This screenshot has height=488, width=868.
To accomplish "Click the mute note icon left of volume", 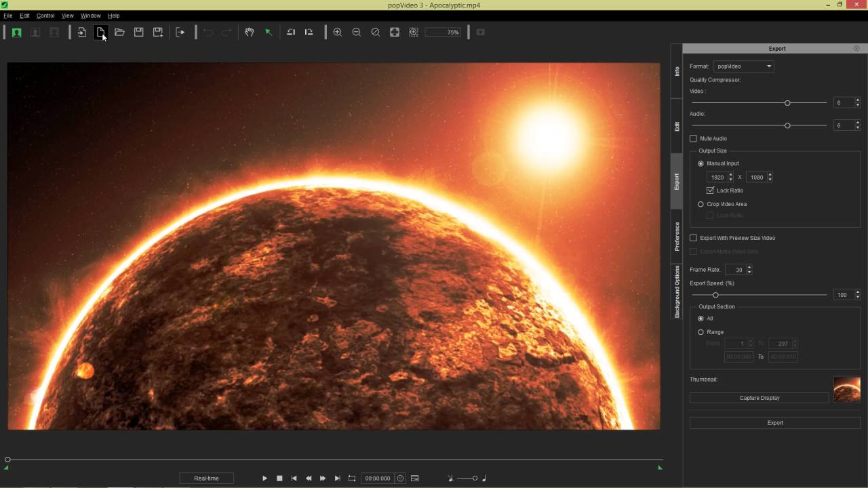I will [x=450, y=478].
